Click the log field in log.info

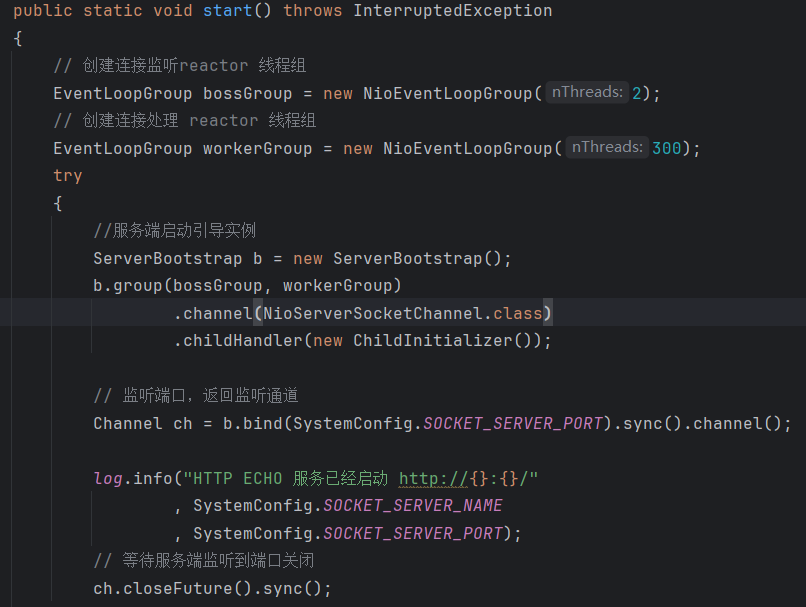tap(108, 479)
